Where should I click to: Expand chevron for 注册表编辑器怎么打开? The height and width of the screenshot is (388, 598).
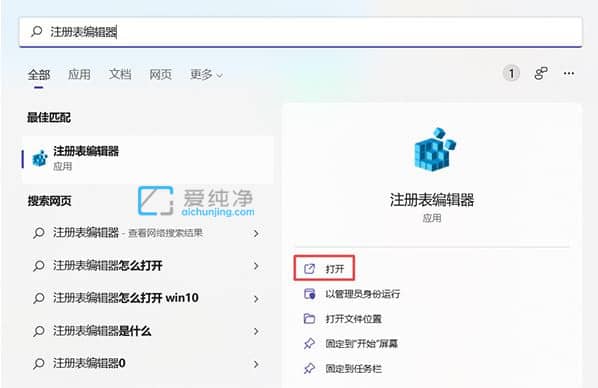pos(256,266)
